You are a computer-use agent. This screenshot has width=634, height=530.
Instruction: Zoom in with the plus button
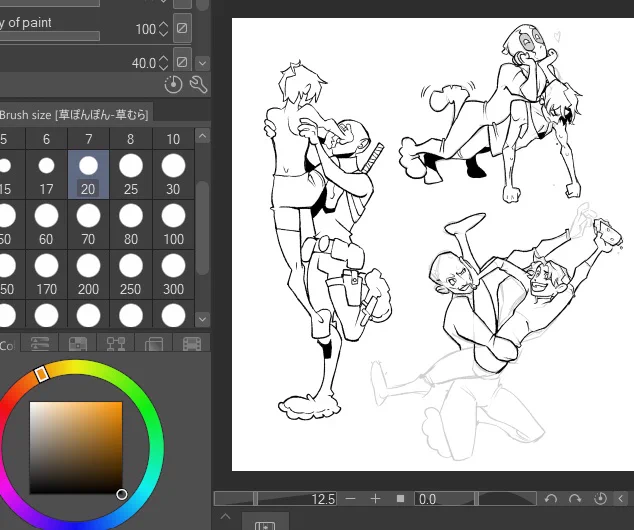tap(375, 499)
